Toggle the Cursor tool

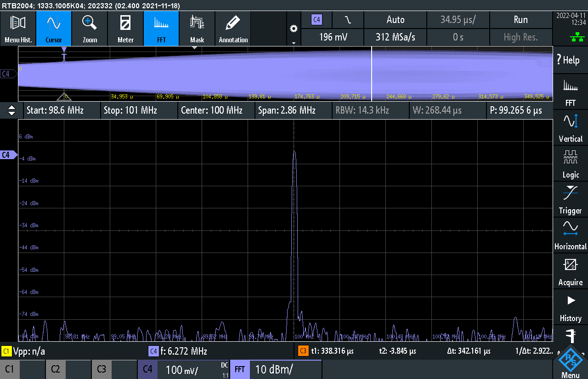pyautogui.click(x=54, y=29)
